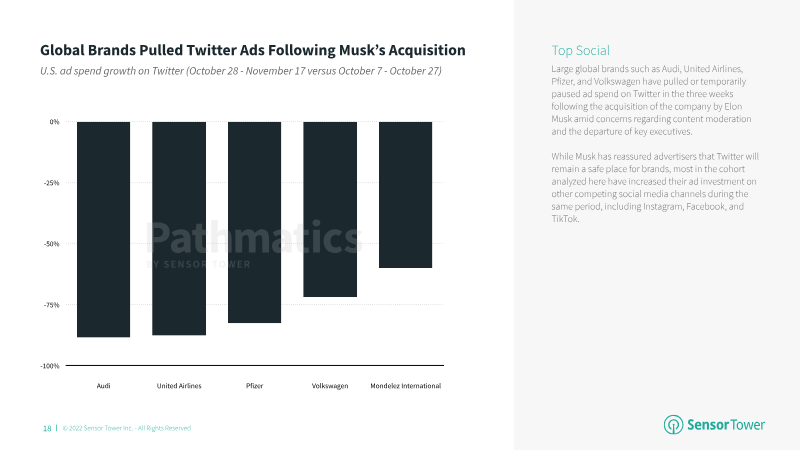Click the Volkswagen axis label

(x=330, y=386)
